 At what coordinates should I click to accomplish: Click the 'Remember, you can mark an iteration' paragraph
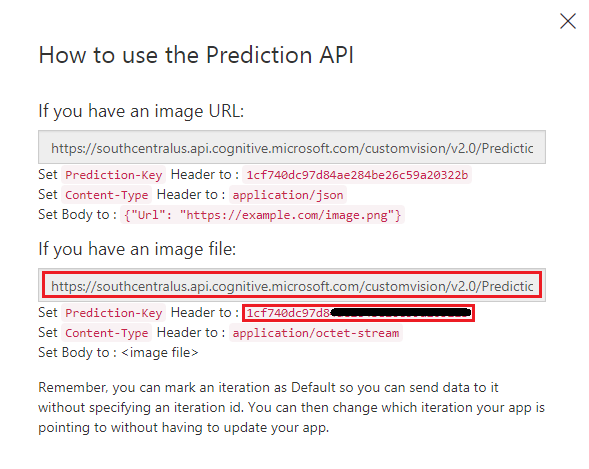click(x=291, y=407)
